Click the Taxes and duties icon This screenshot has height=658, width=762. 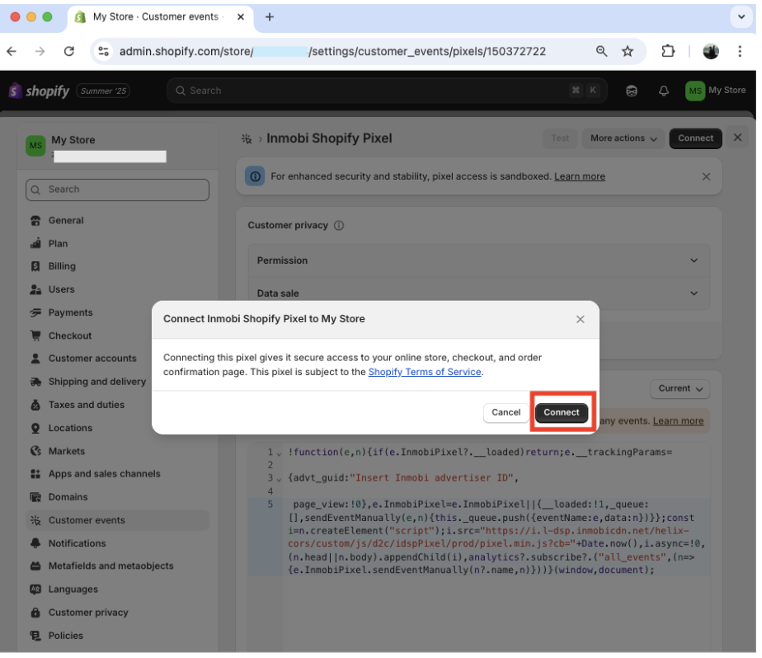(x=35, y=405)
